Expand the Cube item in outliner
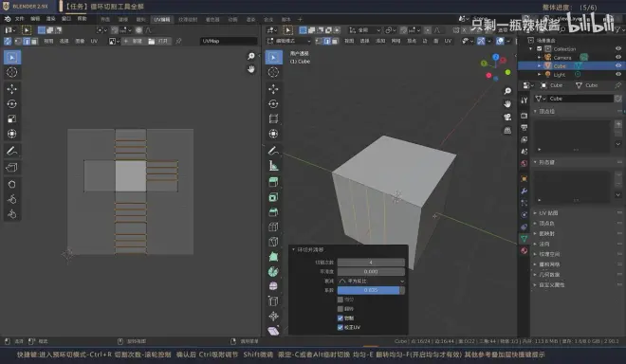Screen dimensions: 626x364 (540, 65)
